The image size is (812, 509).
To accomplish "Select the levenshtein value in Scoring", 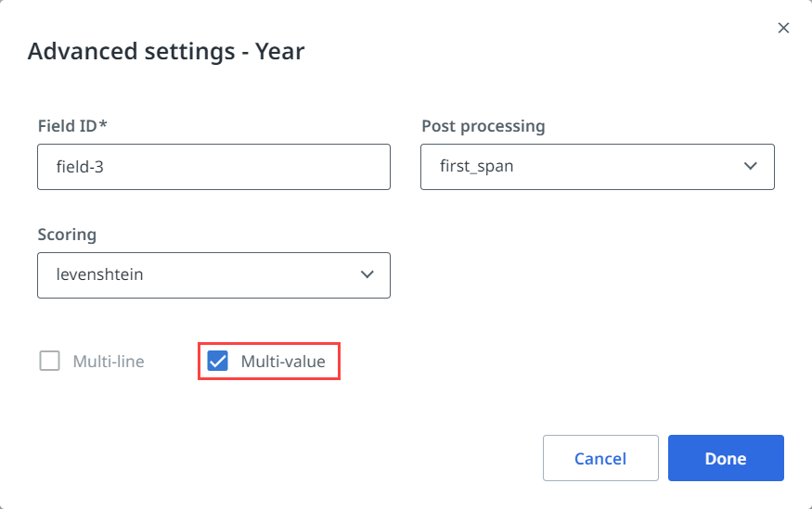I will point(100,274).
